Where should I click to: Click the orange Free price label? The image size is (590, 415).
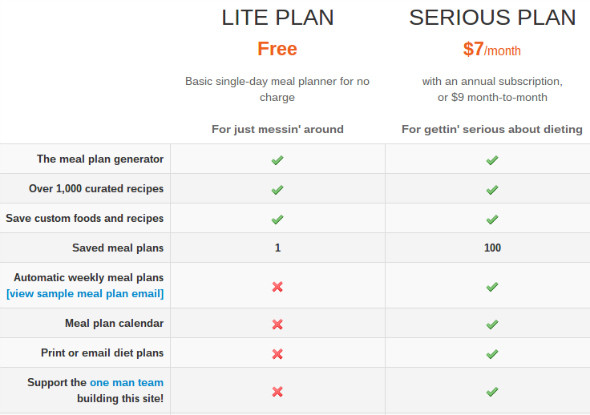point(277,49)
